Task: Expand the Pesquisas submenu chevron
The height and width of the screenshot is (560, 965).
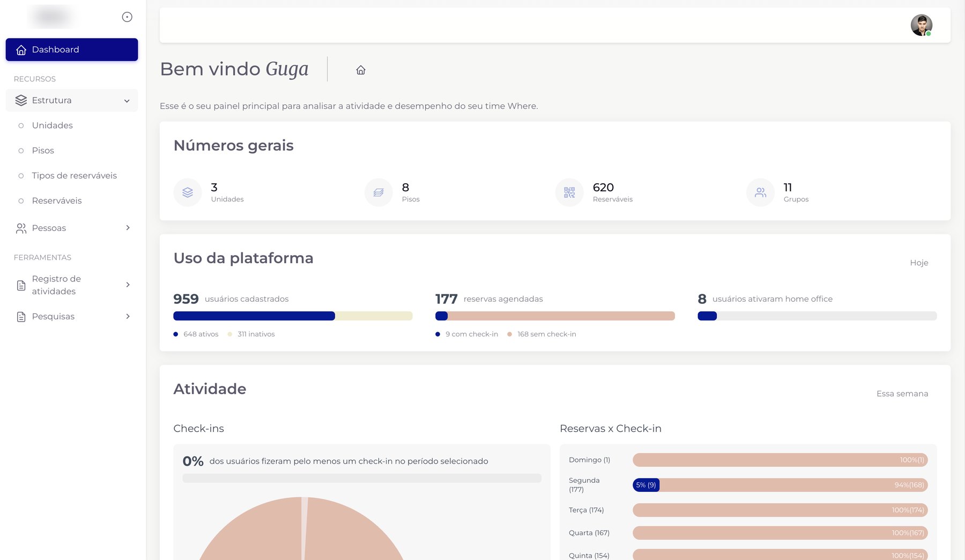Action: [x=128, y=316]
